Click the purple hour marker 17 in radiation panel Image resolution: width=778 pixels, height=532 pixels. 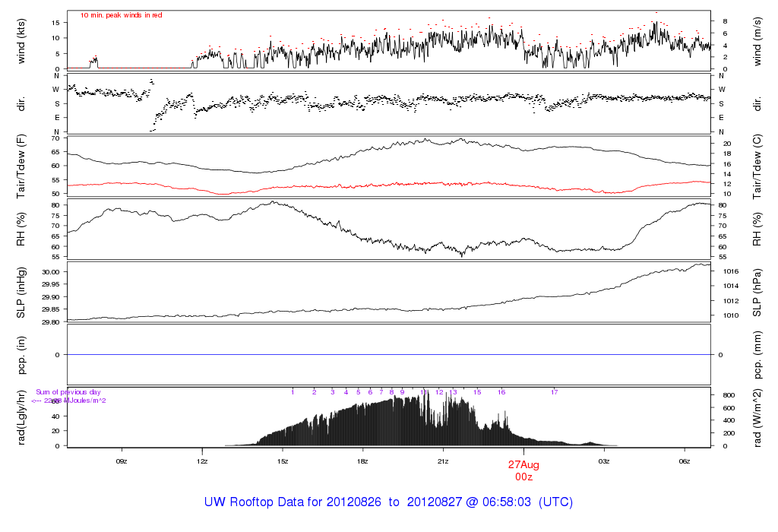tap(555, 392)
